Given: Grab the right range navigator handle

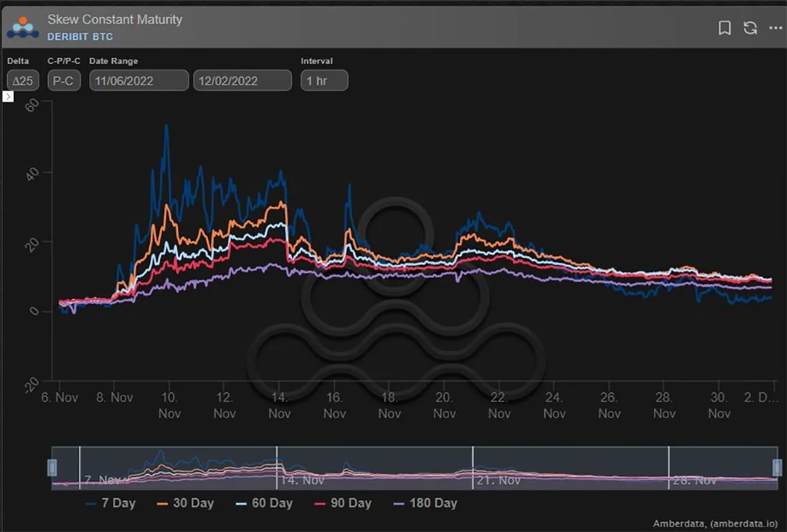Looking at the screenshot, I should point(777,467).
